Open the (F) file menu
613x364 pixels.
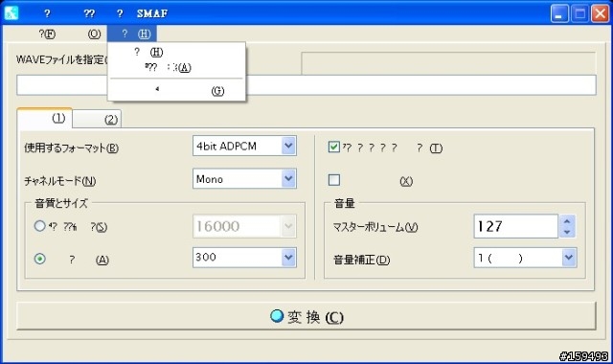tap(47, 34)
